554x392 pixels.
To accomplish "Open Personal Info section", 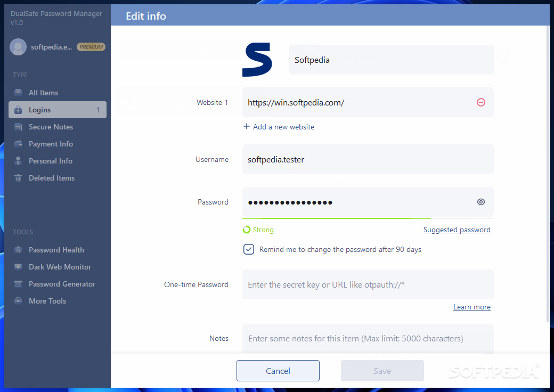I will [x=58, y=161].
